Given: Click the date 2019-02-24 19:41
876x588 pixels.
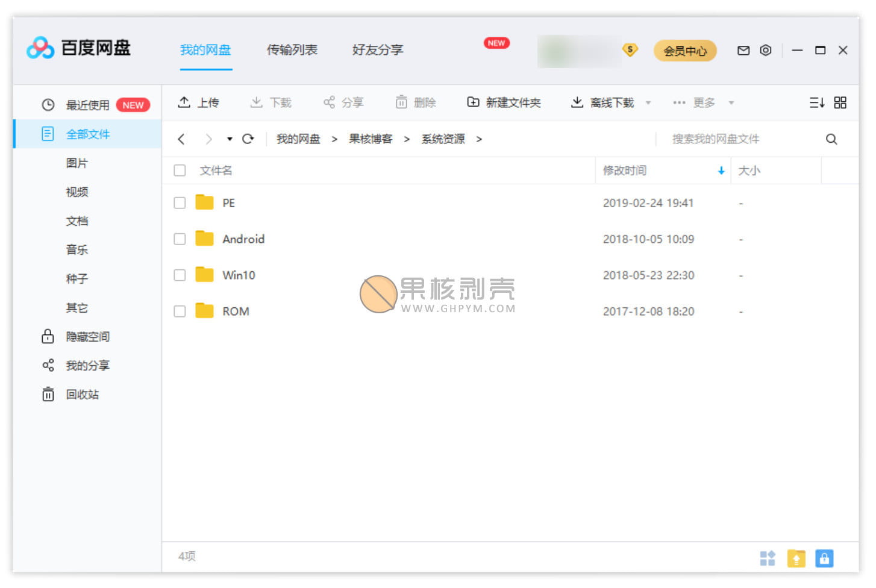Looking at the screenshot, I should click(648, 203).
